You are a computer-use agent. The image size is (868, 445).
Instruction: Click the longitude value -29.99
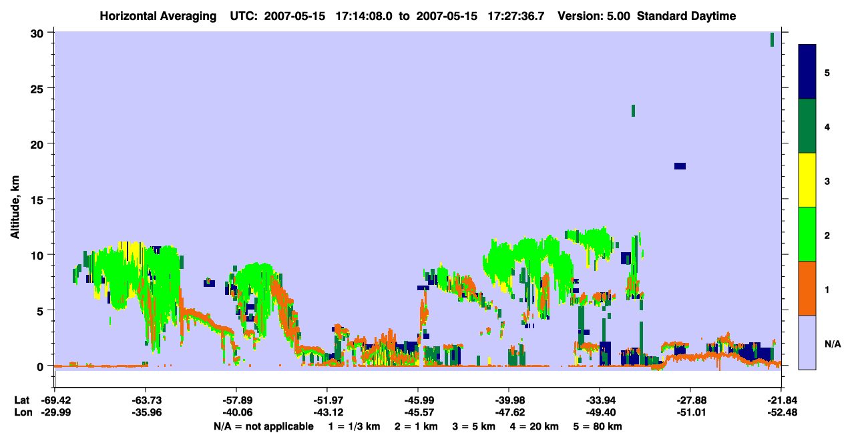coord(55,412)
